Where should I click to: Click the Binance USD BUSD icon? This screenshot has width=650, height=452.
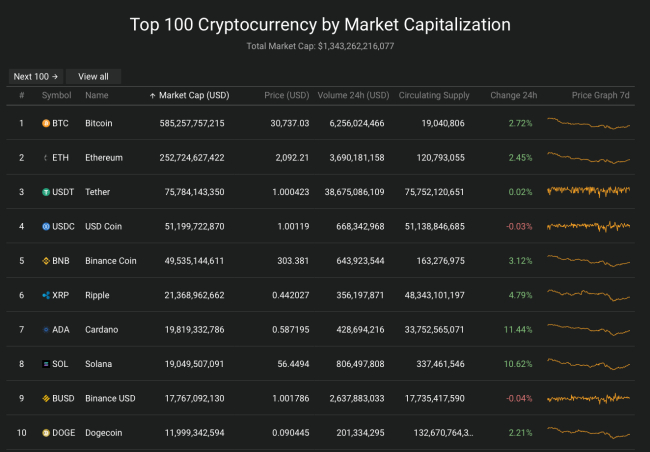click(x=46, y=398)
